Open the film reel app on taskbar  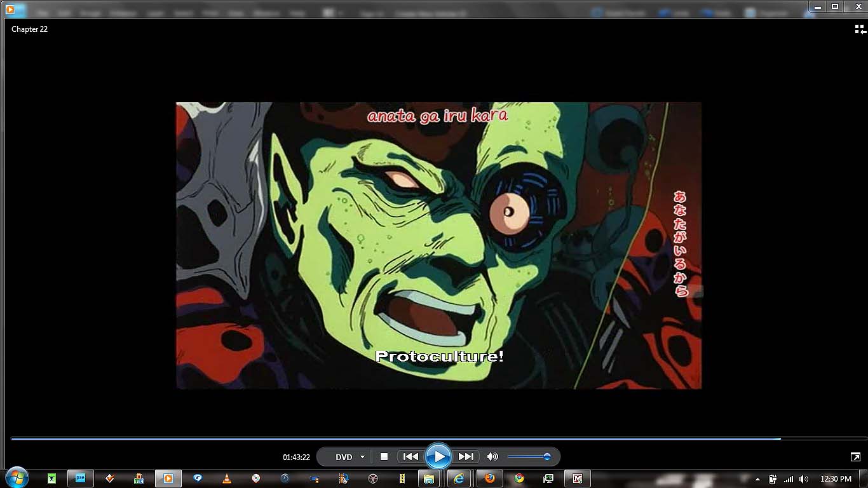tap(373, 478)
